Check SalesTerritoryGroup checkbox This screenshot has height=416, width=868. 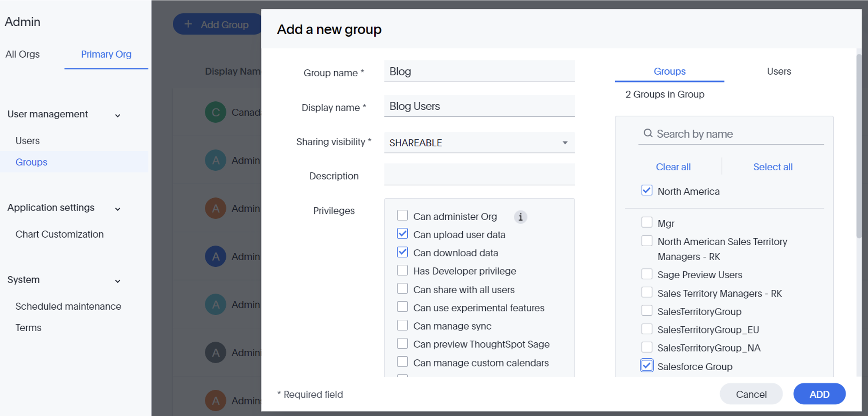pyautogui.click(x=647, y=311)
